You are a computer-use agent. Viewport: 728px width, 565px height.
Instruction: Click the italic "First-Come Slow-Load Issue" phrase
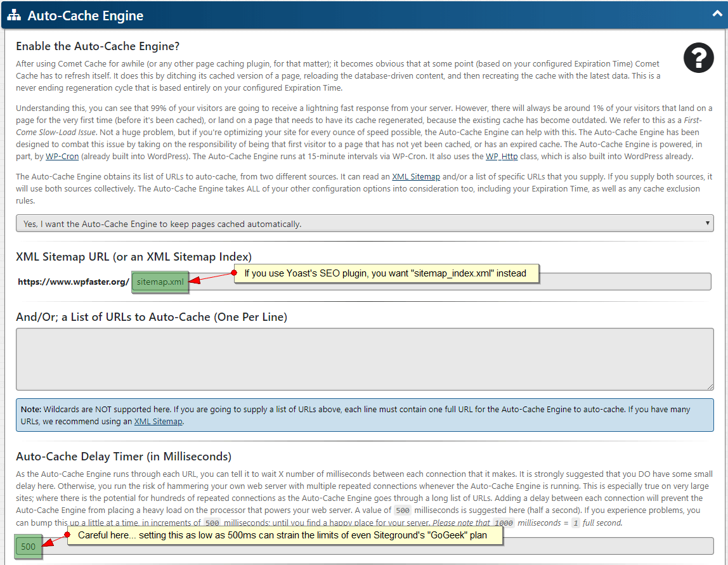pyautogui.click(x=358, y=126)
